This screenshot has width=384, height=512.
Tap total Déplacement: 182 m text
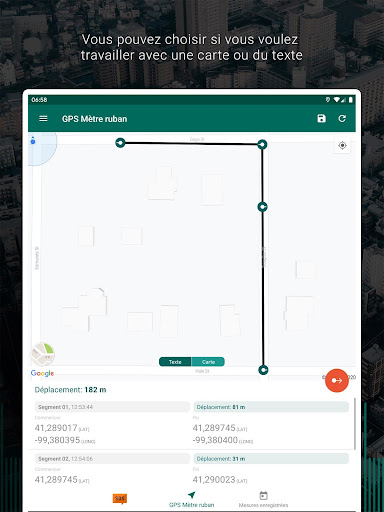tap(70, 390)
